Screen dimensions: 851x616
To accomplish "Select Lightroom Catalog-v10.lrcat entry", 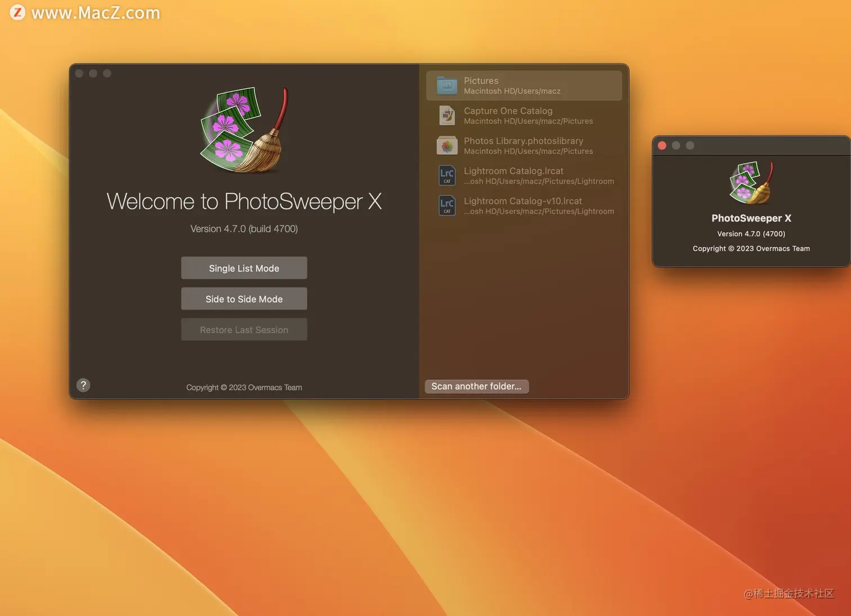I will point(524,205).
